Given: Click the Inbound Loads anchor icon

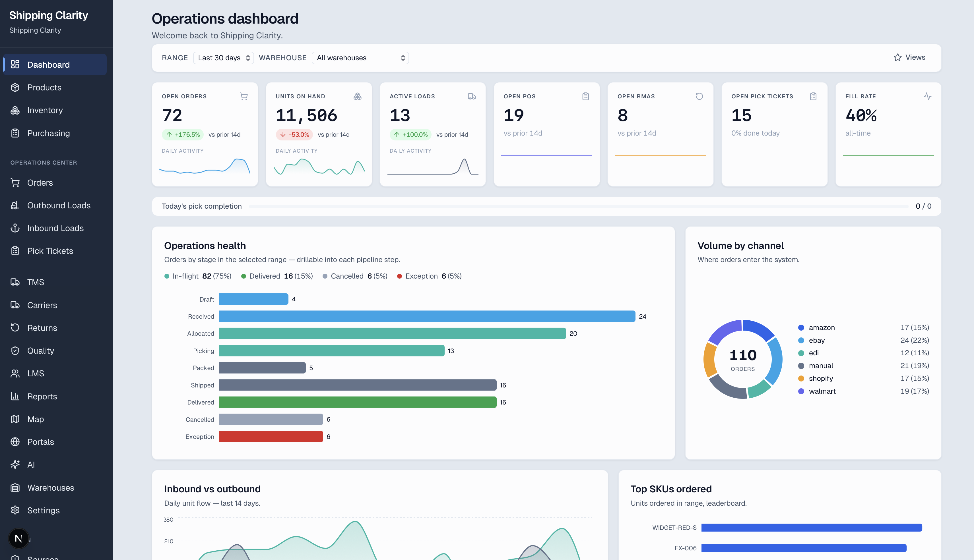Looking at the screenshot, I should [x=15, y=228].
